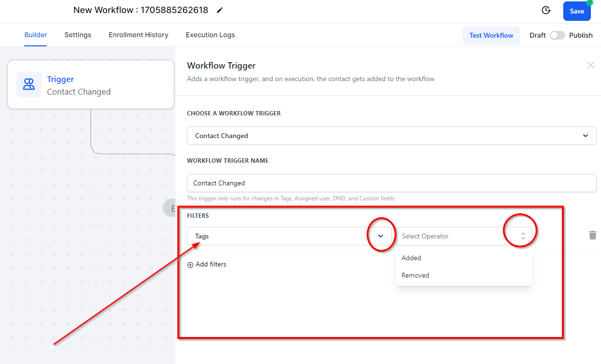Click the workflow title text
Image resolution: width=601 pixels, height=364 pixels.
click(141, 10)
